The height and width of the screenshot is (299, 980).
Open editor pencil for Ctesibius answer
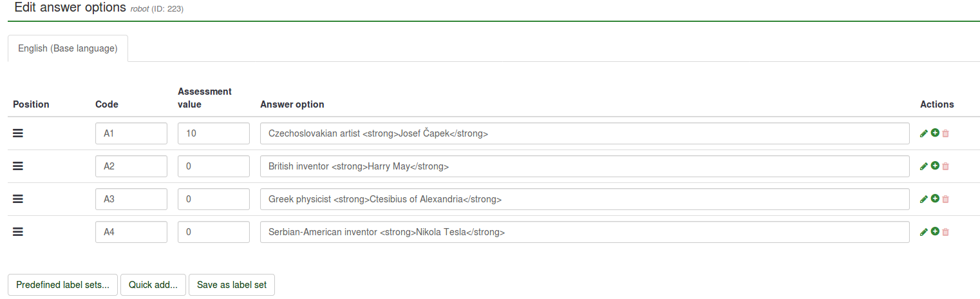tap(924, 199)
